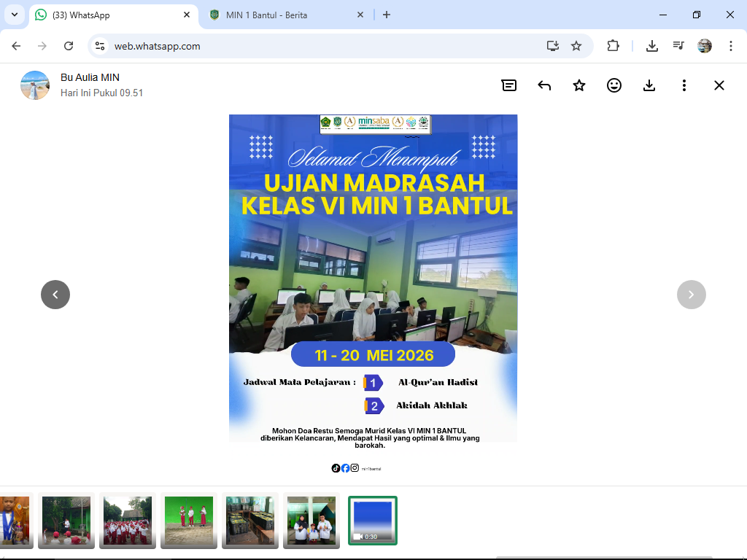The height and width of the screenshot is (560, 747).
Task: Close the media viewer
Action: click(719, 85)
